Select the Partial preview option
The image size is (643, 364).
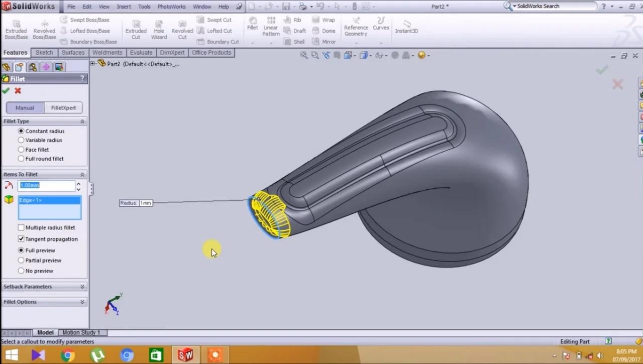tap(21, 260)
